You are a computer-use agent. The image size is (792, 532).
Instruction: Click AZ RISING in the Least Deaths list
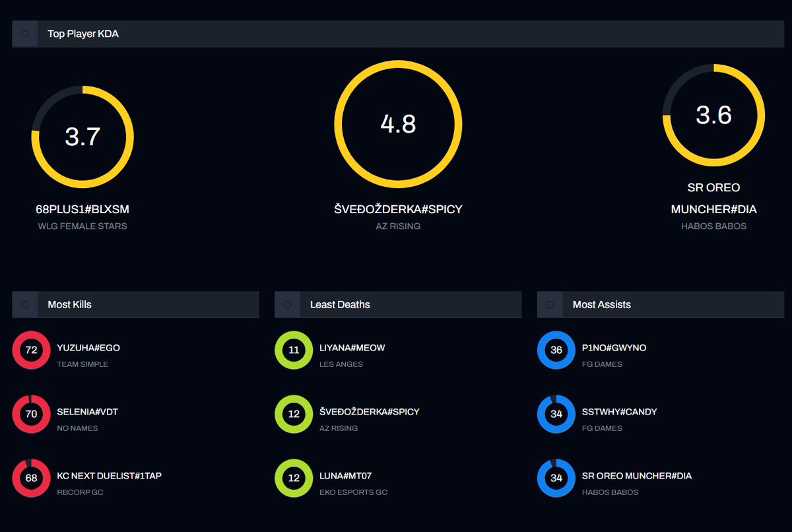pos(339,428)
